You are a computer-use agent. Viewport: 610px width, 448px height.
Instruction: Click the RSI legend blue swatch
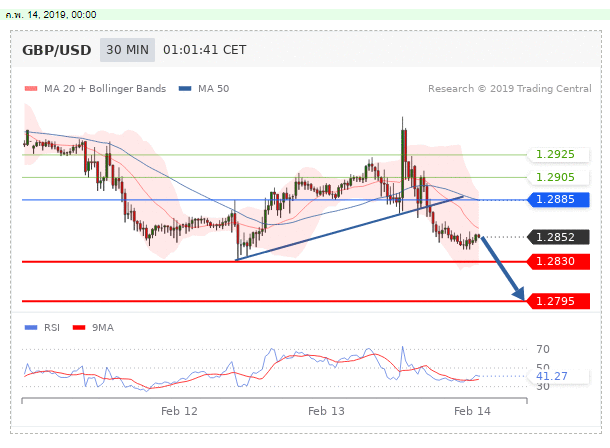(x=31, y=327)
